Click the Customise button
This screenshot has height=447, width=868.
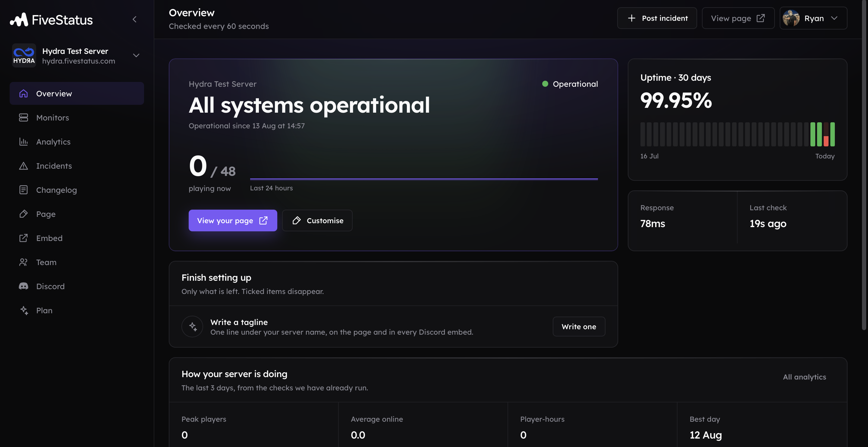coord(317,220)
